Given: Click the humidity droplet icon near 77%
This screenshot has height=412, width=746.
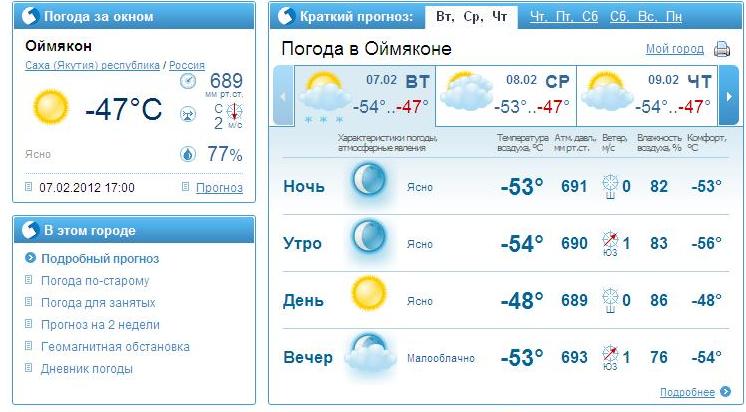Looking at the screenshot, I should [x=188, y=154].
